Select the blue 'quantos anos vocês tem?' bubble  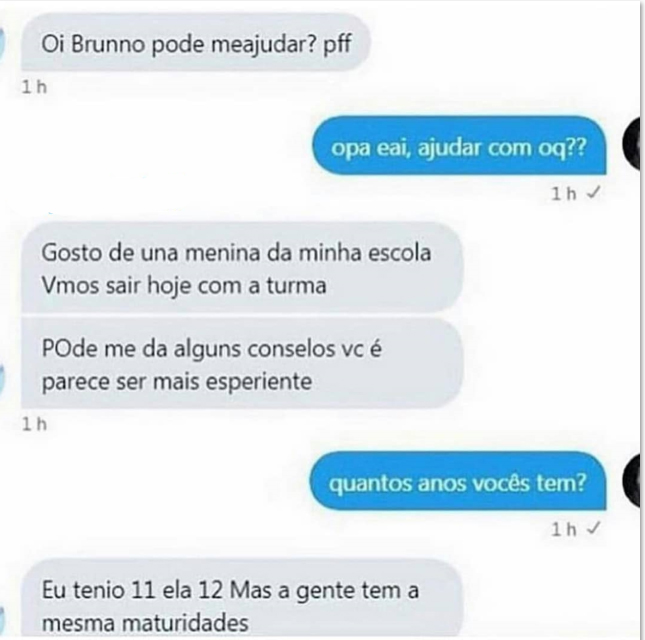click(458, 481)
